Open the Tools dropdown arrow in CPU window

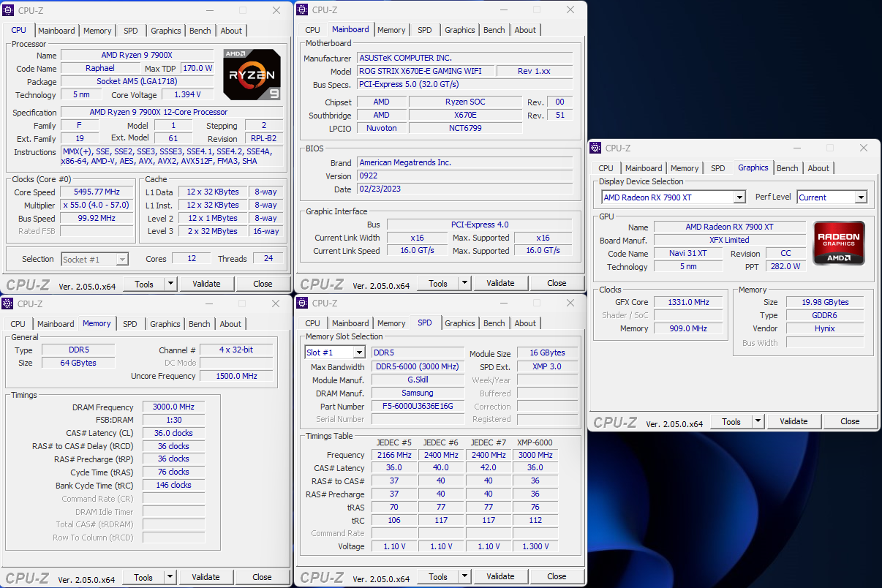click(x=170, y=284)
